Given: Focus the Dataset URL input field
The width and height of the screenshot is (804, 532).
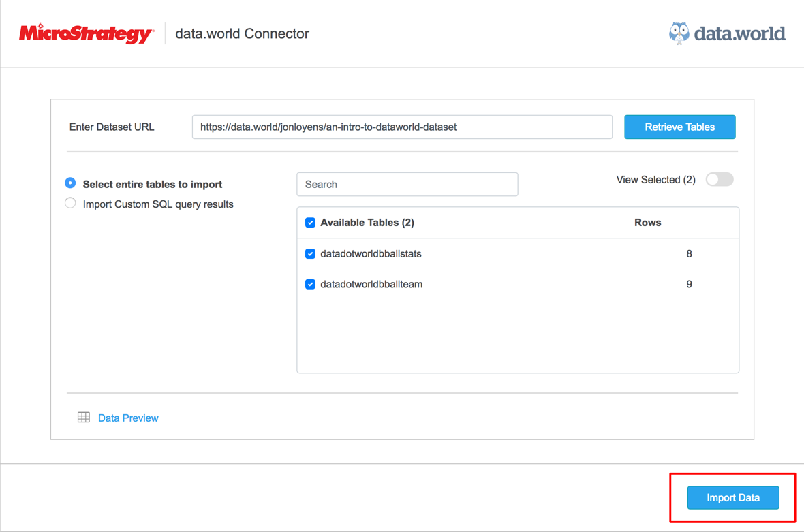Looking at the screenshot, I should 402,127.
